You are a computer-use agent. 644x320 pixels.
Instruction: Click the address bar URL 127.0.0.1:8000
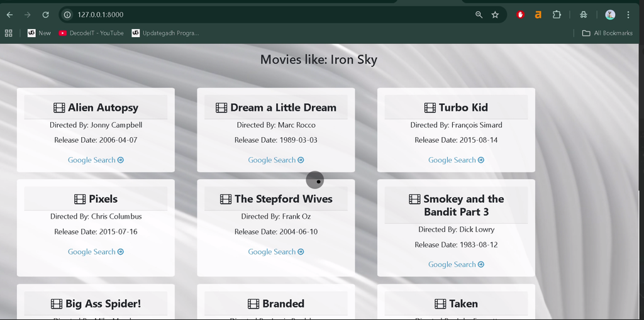point(100,15)
